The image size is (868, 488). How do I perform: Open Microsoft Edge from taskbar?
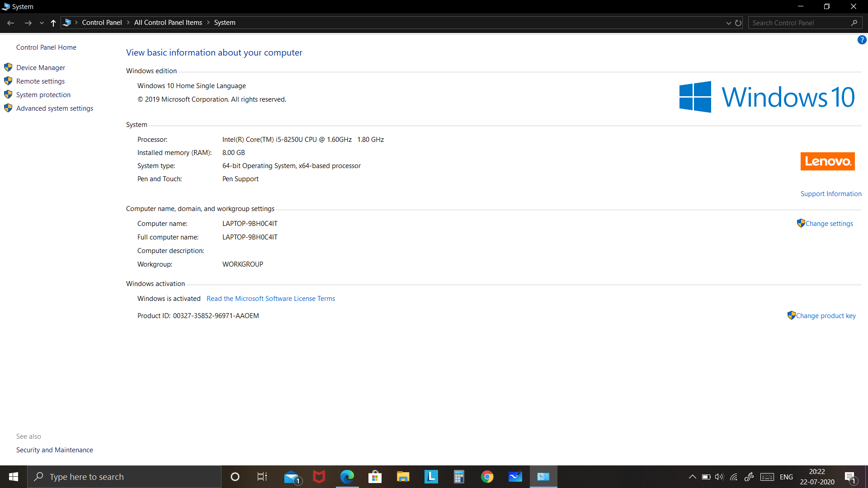pyautogui.click(x=347, y=477)
